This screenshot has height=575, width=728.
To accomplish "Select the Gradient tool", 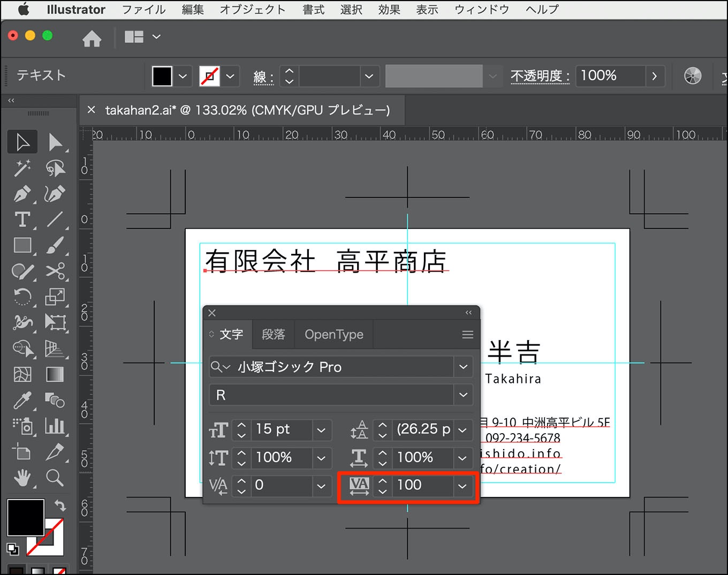I will [55, 374].
